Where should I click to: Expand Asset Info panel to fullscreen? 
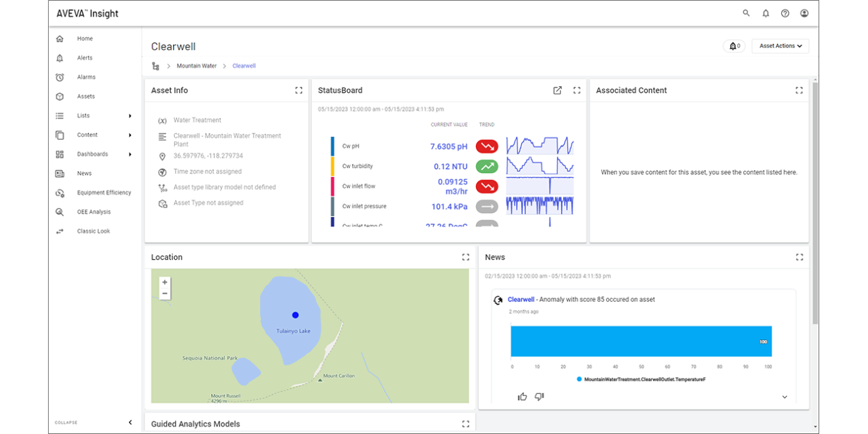[x=298, y=90]
